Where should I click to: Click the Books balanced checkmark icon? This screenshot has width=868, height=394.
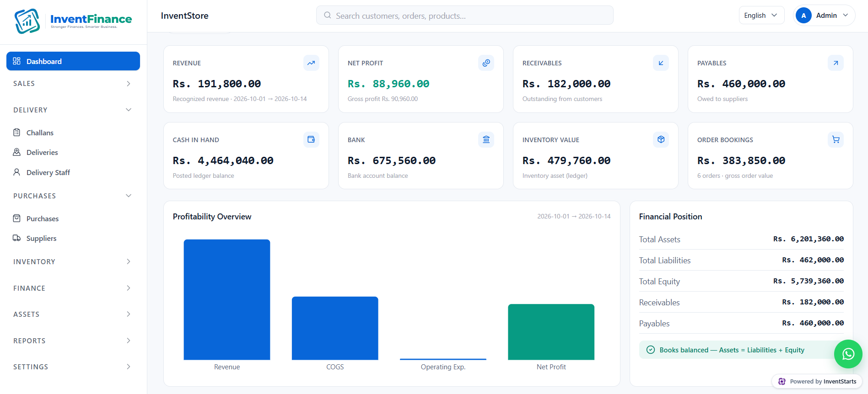pyautogui.click(x=650, y=350)
